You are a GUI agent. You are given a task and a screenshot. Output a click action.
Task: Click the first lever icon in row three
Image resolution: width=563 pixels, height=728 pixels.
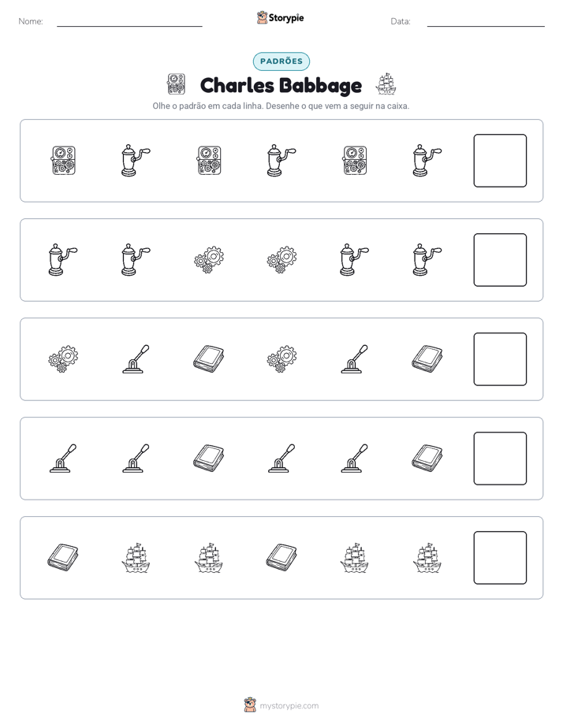click(136, 359)
